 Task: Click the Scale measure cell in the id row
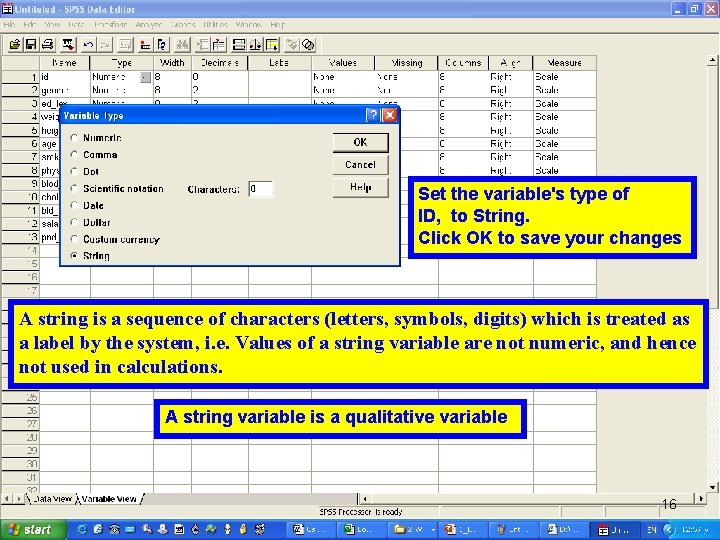(564, 77)
